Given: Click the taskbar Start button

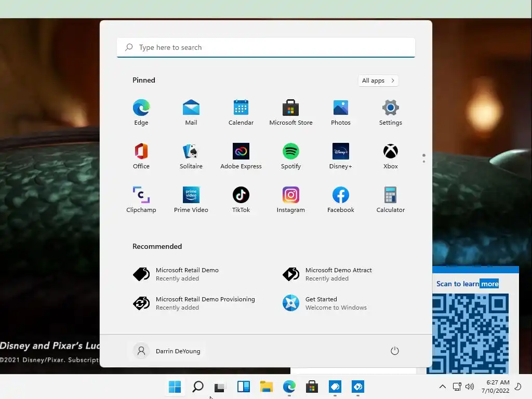Looking at the screenshot, I should click(175, 387).
